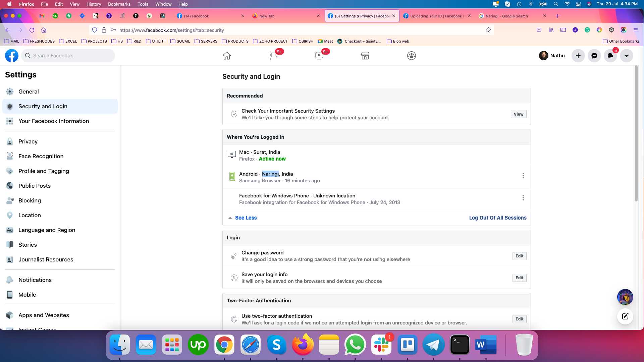Open the History menu
Screen dimensions: 644x362
94,4
